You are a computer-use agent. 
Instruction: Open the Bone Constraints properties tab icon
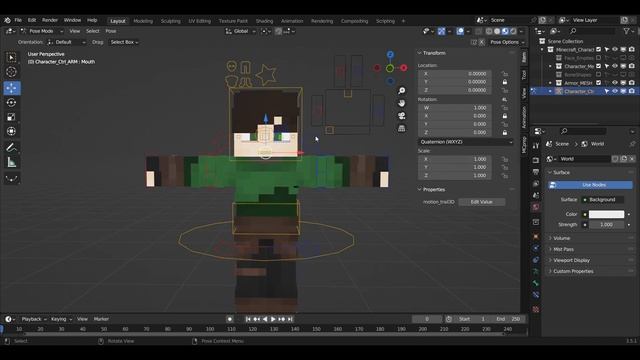point(536,295)
